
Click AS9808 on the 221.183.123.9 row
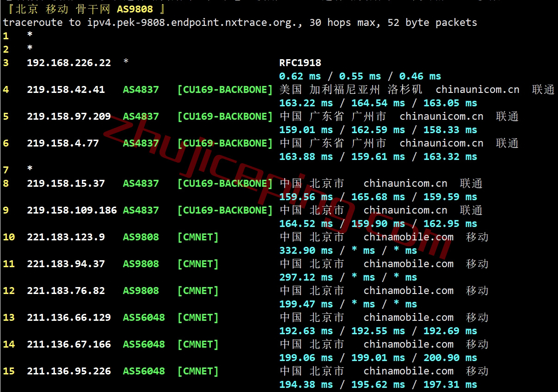(141, 237)
